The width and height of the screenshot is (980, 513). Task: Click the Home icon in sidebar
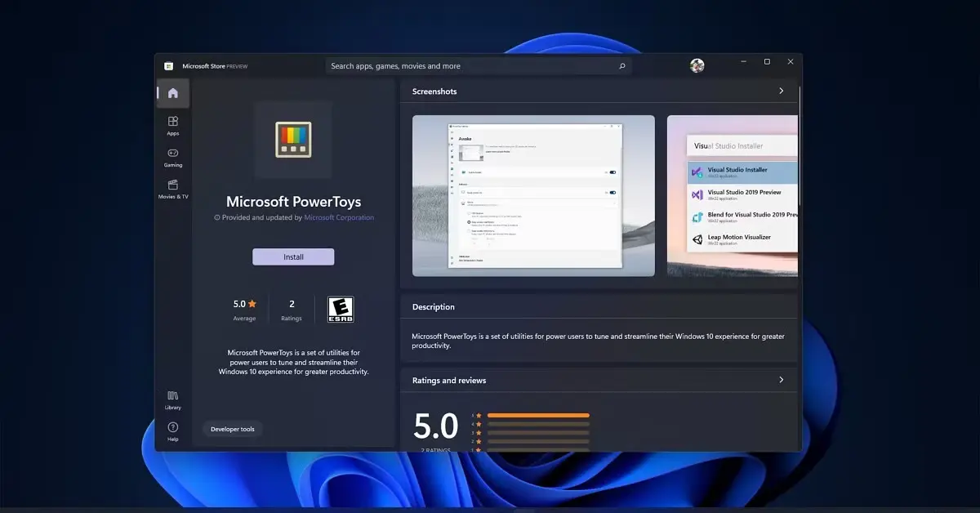[172, 93]
